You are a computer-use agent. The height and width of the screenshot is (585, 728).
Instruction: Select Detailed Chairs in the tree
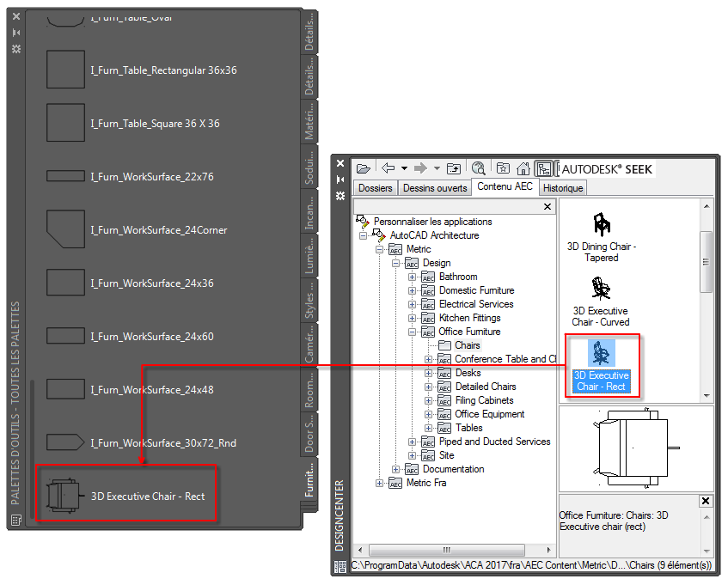tap(486, 387)
